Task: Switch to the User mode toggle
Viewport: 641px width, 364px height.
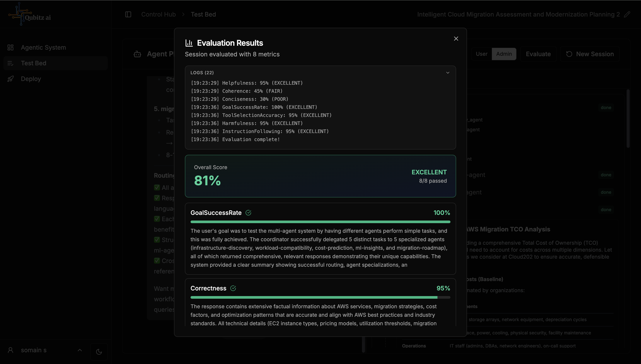Action: (481, 54)
